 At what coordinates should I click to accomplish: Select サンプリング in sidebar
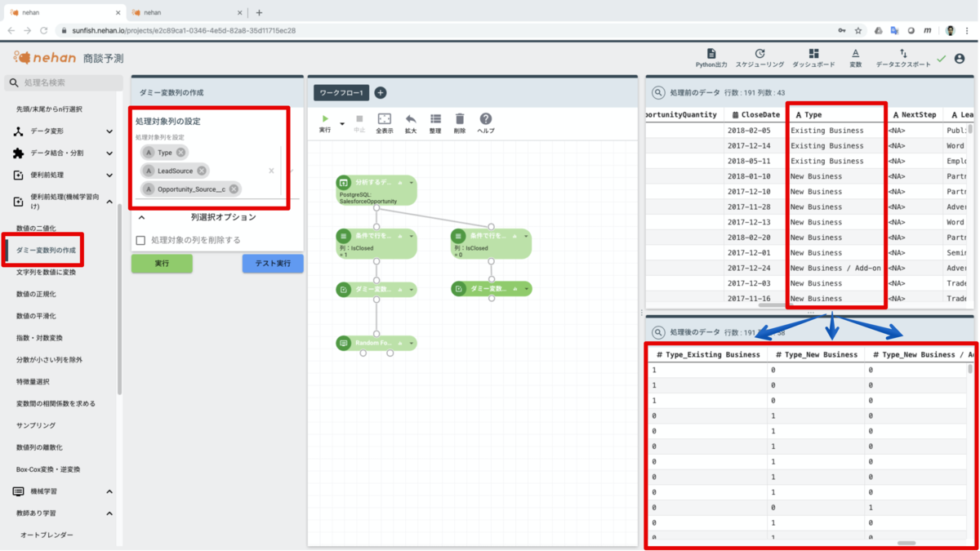pos(36,425)
